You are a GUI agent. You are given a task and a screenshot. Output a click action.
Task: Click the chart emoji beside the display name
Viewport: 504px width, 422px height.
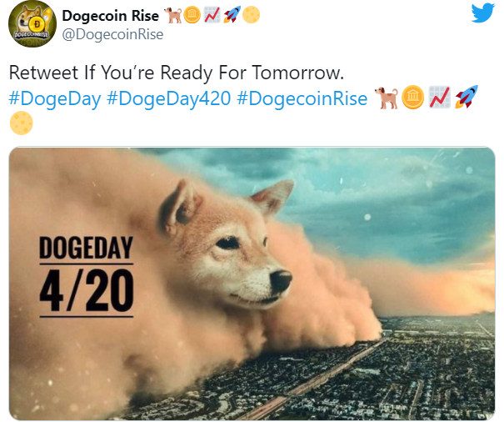(212, 15)
